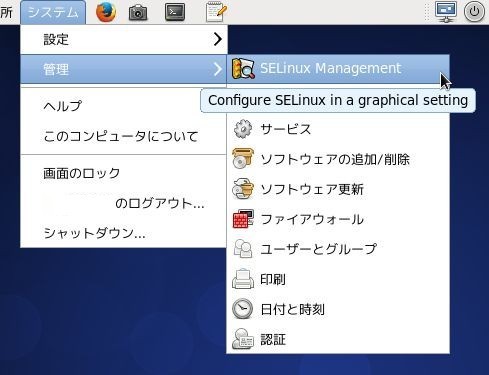This screenshot has height=375, width=489.
Task: Open the 設定 submenu
Action: pyautogui.click(x=124, y=39)
